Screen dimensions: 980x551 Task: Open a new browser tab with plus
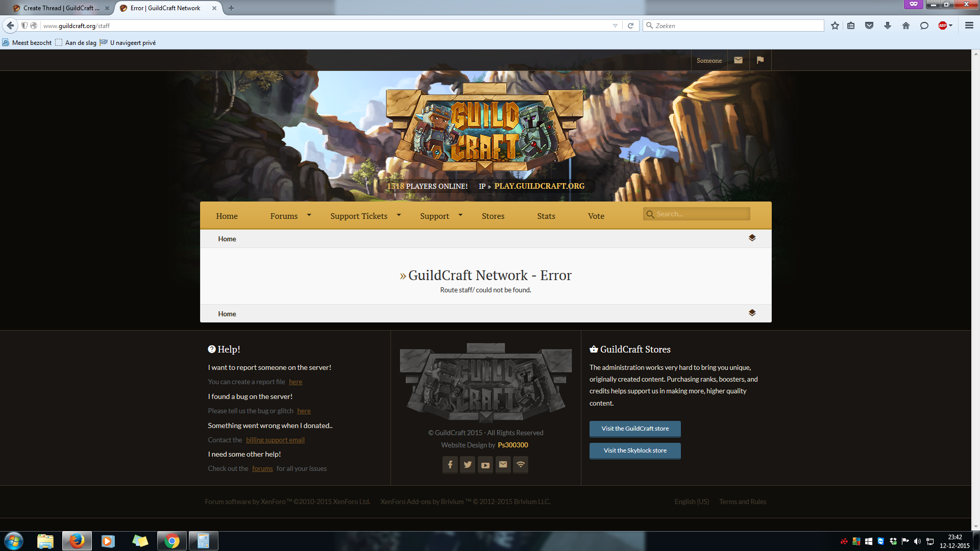pos(231,8)
